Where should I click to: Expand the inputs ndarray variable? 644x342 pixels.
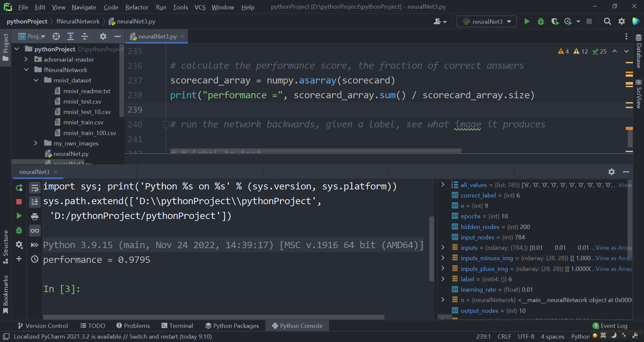443,247
